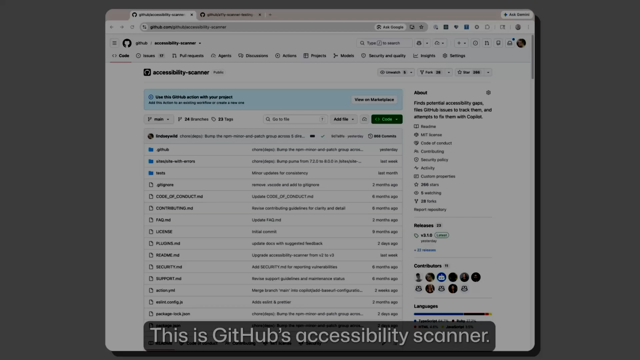Open the repository name dropdown in breadcrumb
This screenshot has width=640, height=360.
click(x=200, y=43)
